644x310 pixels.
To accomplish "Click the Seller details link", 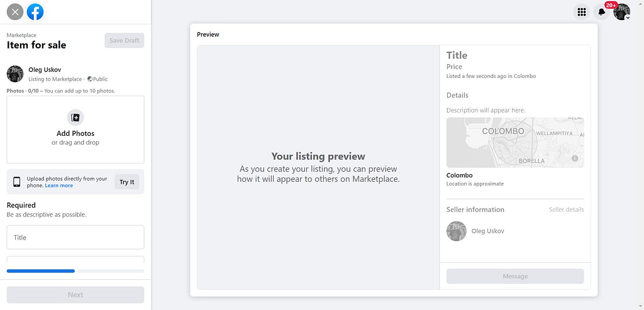I will 567,209.
